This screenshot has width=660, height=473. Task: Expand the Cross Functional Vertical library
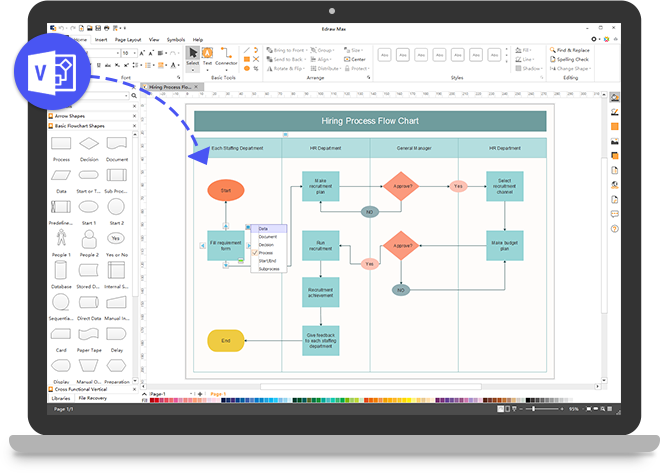(x=87, y=389)
